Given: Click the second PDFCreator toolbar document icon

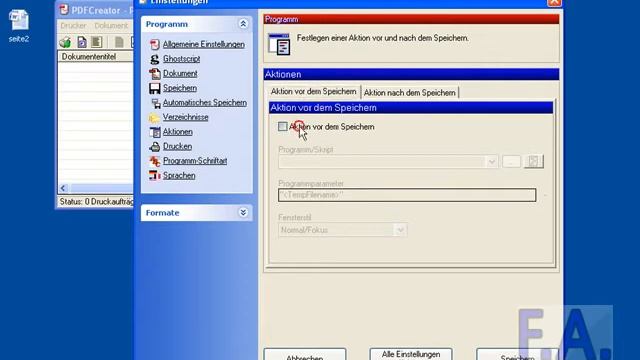Looking at the screenshot, I should (x=82, y=42).
